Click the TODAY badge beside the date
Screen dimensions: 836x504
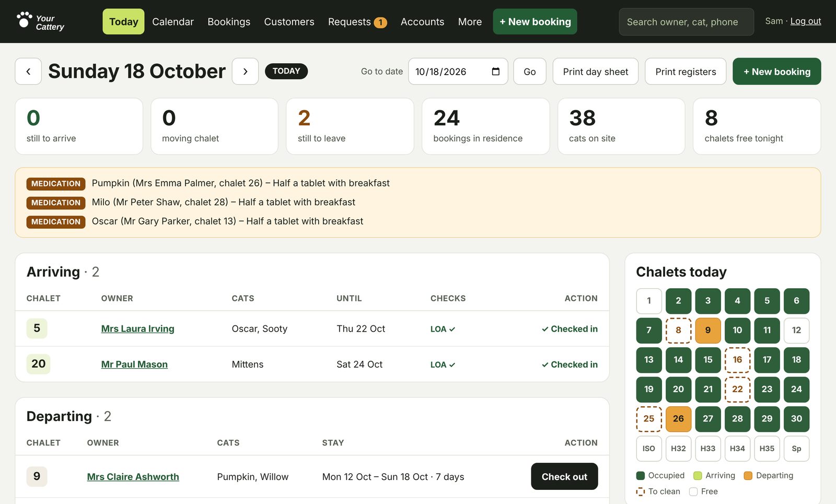tap(286, 71)
